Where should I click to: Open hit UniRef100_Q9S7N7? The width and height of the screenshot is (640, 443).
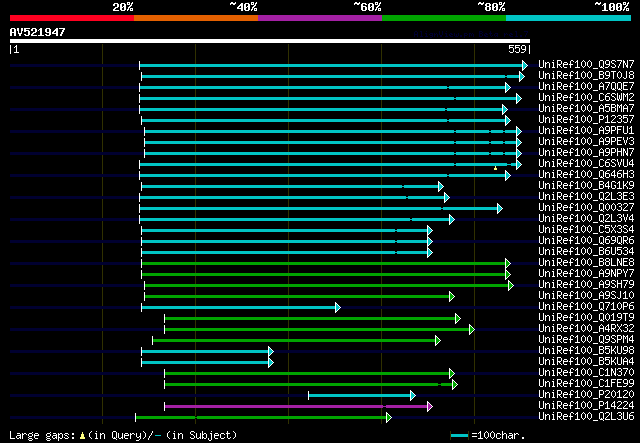[x=586, y=64]
